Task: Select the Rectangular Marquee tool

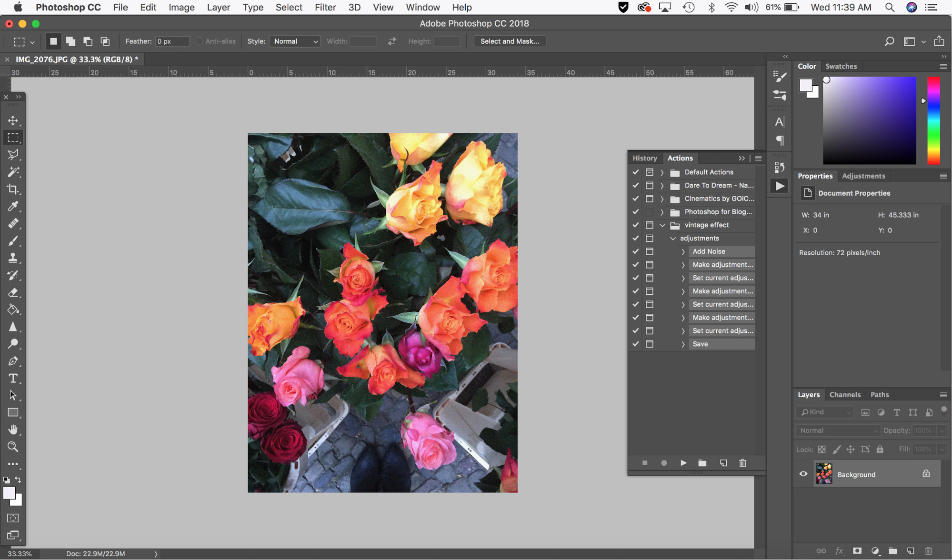Action: pyautogui.click(x=13, y=137)
